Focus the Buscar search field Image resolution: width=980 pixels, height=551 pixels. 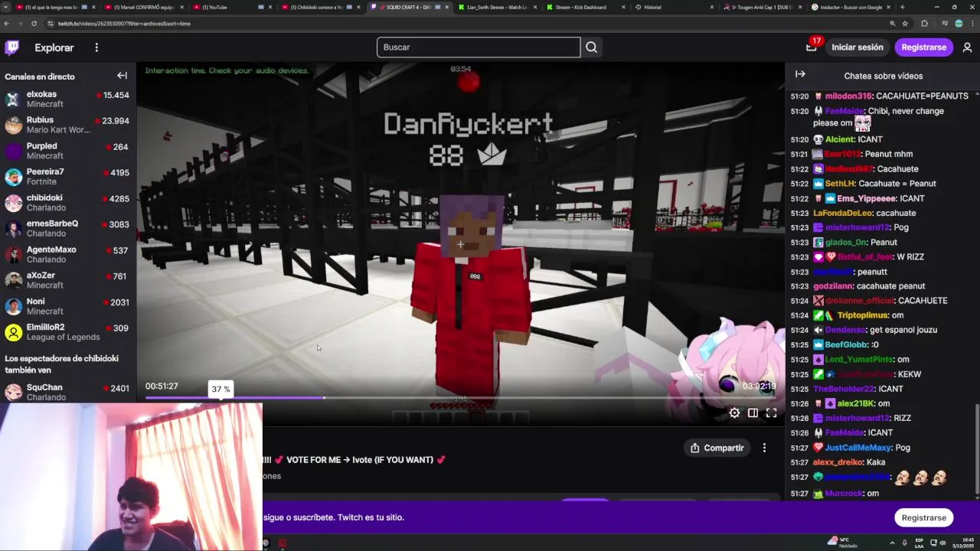point(479,47)
